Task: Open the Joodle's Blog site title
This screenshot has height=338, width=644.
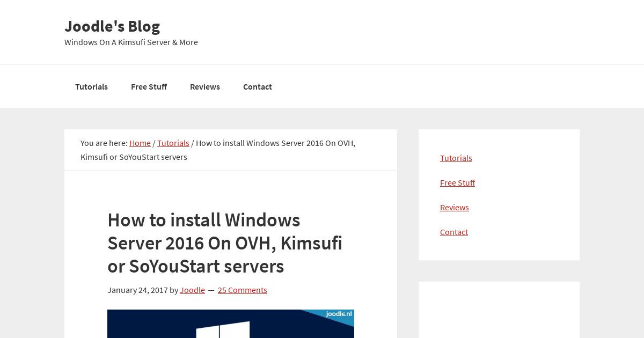Action: 112,26
